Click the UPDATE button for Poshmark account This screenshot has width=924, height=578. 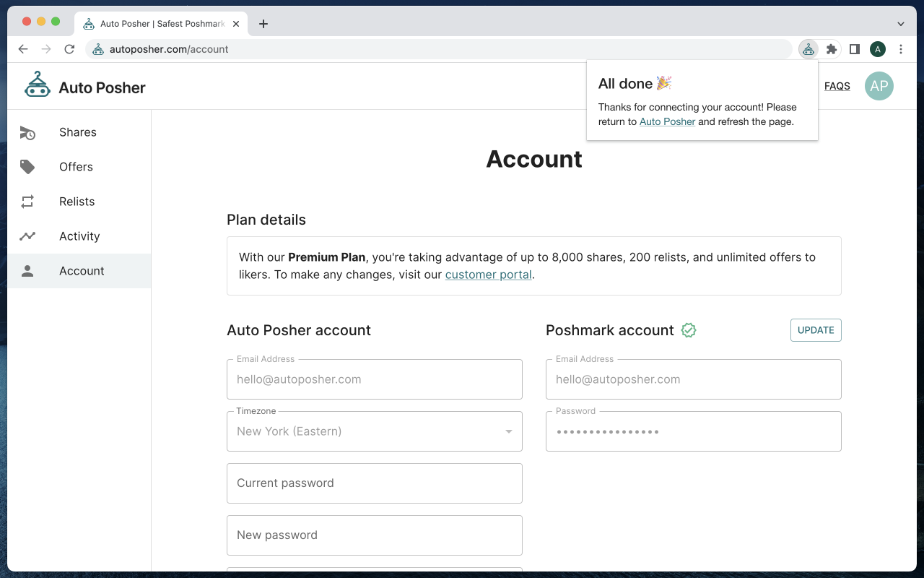(x=816, y=330)
